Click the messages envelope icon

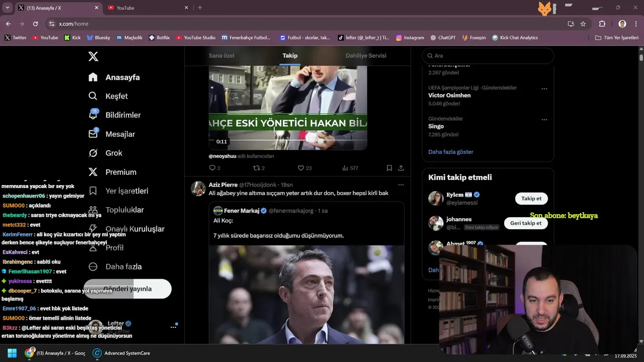point(93,134)
